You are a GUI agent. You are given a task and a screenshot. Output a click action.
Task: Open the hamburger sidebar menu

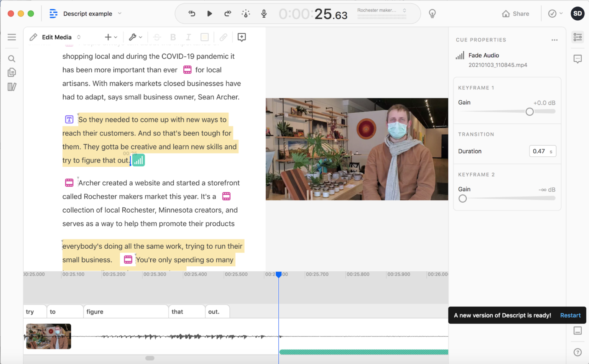click(12, 37)
